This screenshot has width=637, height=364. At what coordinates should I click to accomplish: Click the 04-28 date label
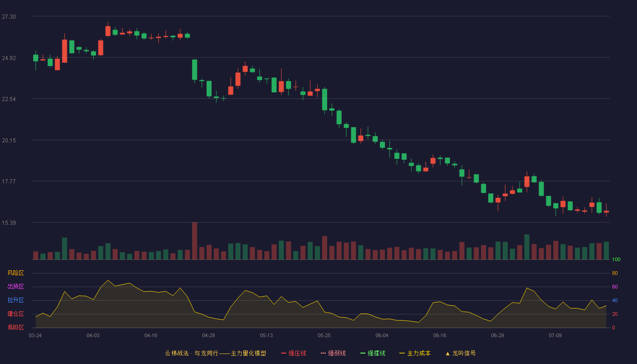(x=208, y=335)
